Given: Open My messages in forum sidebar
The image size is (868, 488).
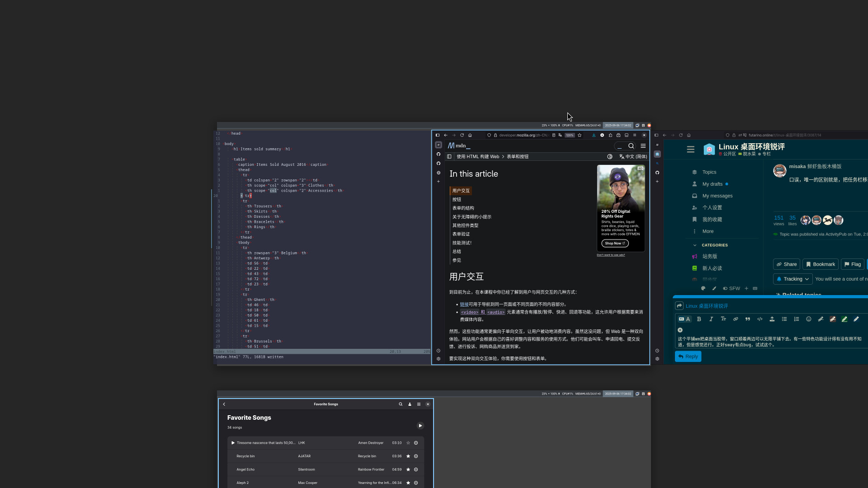Looking at the screenshot, I should (x=717, y=196).
